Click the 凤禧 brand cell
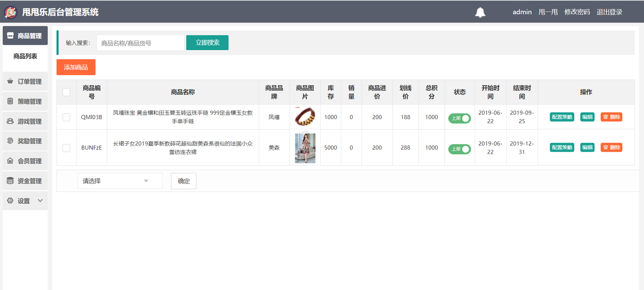This screenshot has height=290, width=644. [x=274, y=117]
